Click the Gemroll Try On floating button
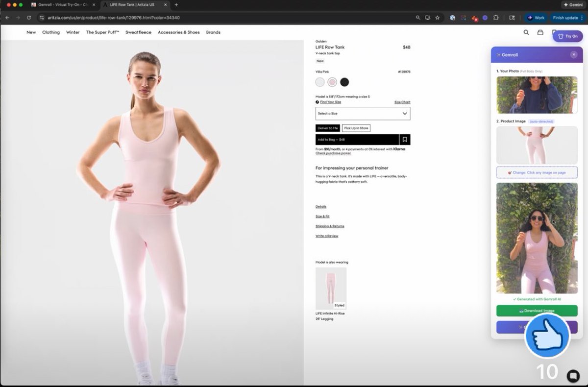This screenshot has height=387, width=588. click(567, 36)
